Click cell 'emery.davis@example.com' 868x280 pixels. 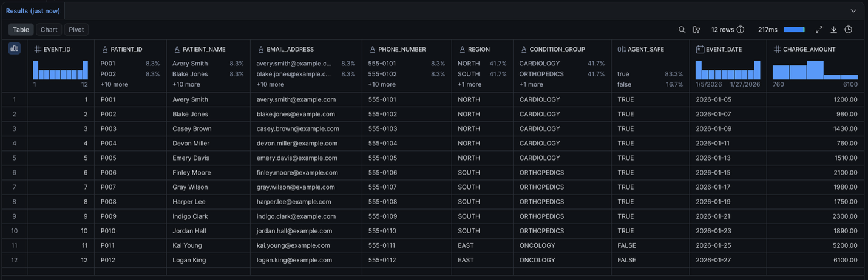[306, 158]
